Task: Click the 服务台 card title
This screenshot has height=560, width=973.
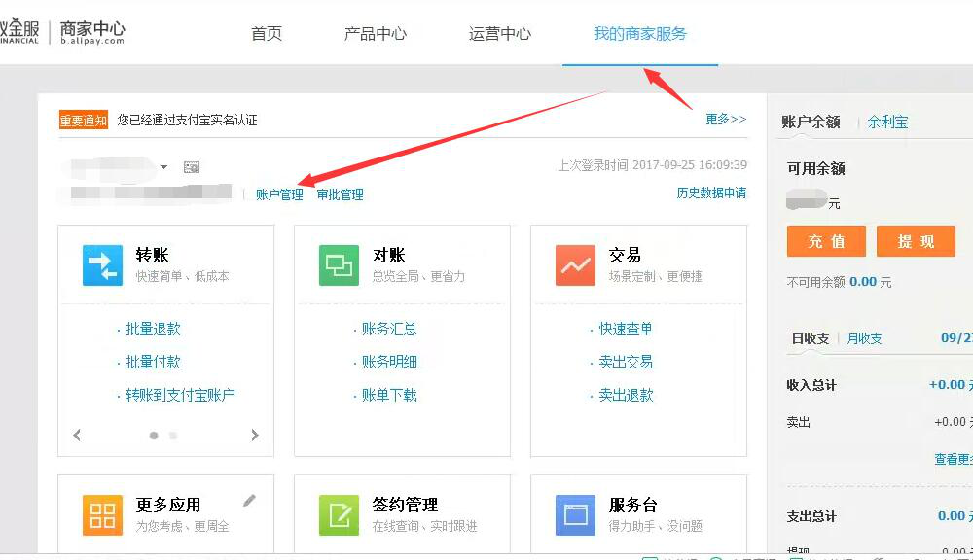Action: 632,505
